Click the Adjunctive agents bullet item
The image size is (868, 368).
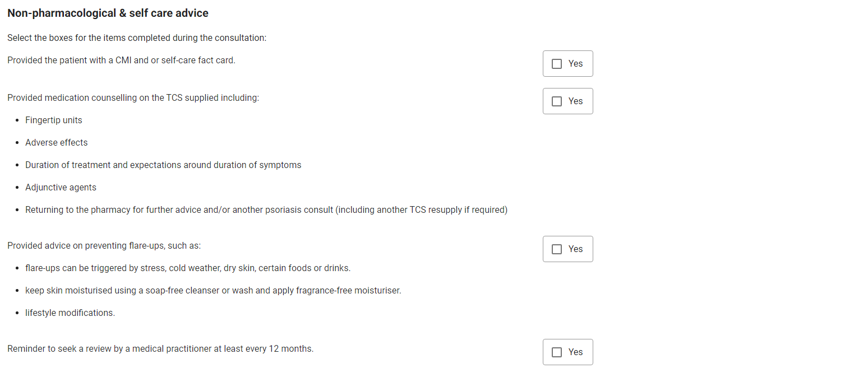(61, 188)
